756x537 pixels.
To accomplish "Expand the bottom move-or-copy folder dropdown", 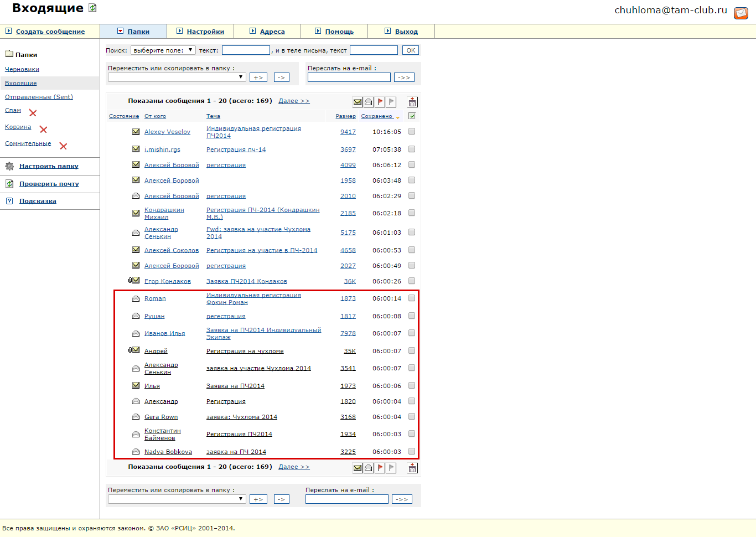I will click(x=177, y=499).
